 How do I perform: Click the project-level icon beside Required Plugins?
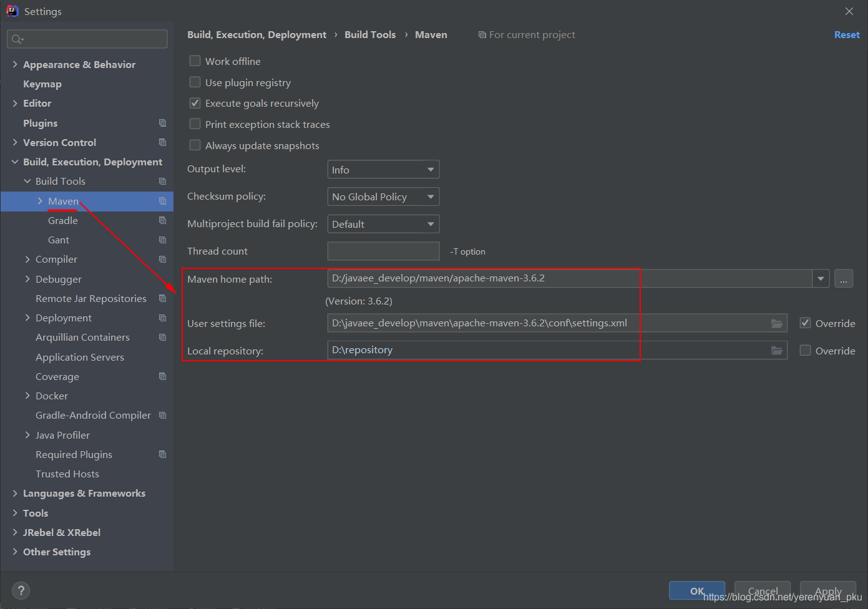tap(162, 454)
